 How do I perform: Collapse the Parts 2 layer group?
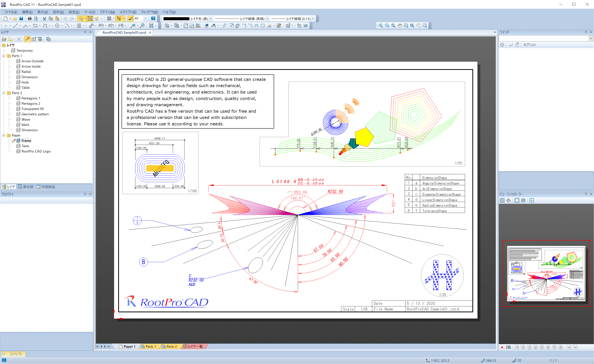pos(4,93)
